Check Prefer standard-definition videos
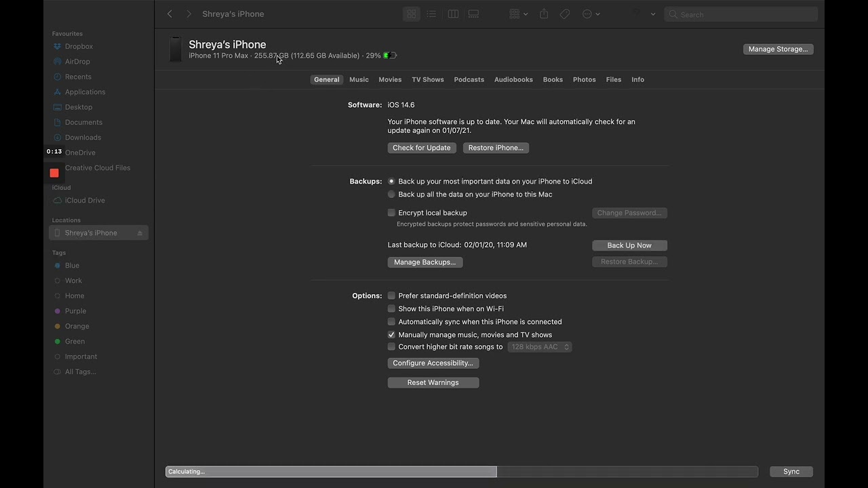Screen dimensions: 868x488 (391, 296)
